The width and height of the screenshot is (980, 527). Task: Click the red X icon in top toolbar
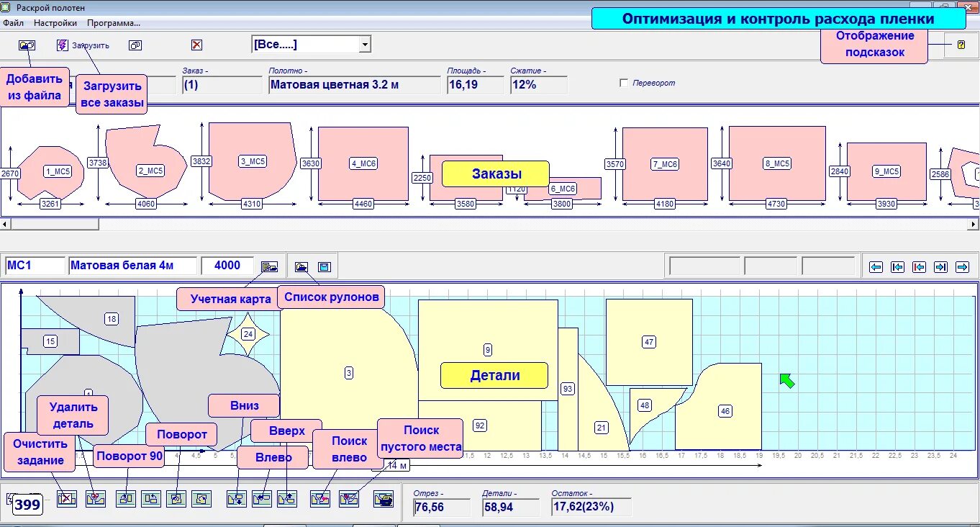[196, 45]
